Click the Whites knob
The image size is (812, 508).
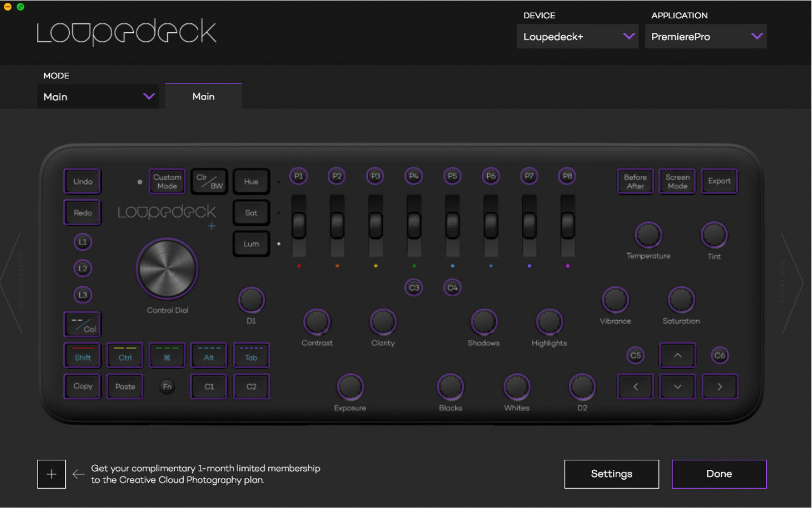pyautogui.click(x=517, y=387)
